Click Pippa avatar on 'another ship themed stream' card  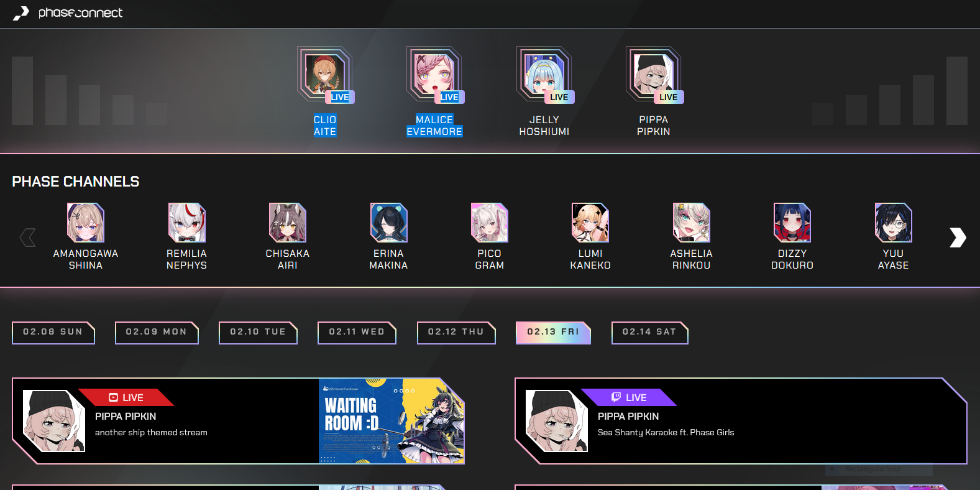(x=54, y=421)
